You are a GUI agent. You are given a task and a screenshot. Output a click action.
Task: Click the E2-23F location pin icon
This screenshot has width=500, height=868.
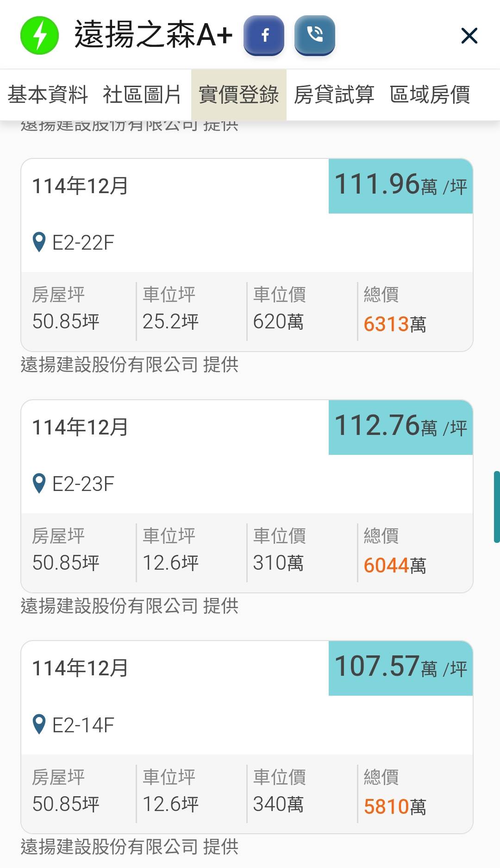(39, 484)
